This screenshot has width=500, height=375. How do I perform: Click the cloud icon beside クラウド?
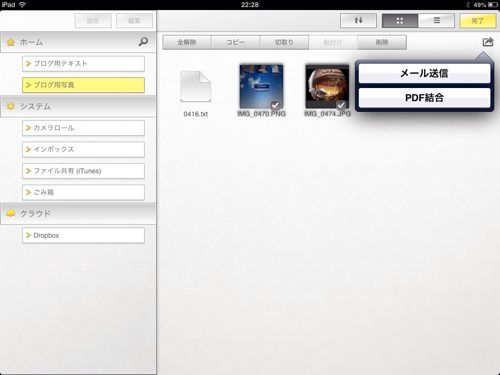point(11,213)
